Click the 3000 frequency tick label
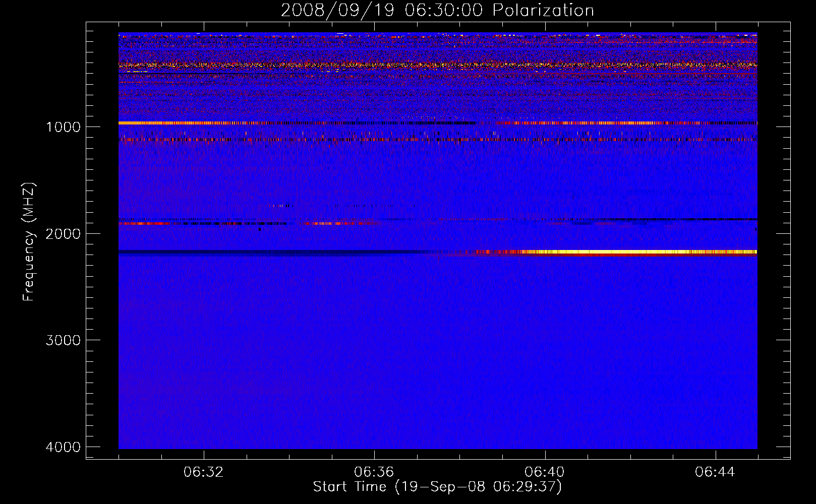 tap(63, 340)
